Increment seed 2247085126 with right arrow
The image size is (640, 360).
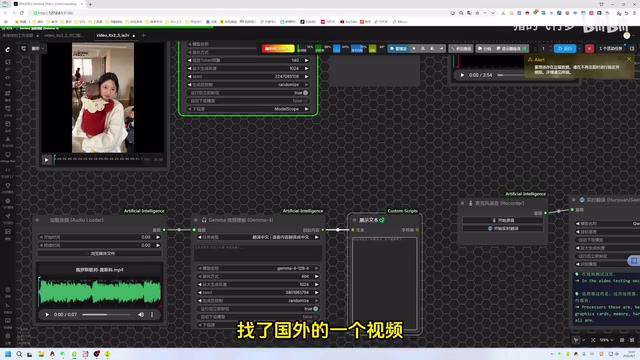307,76
